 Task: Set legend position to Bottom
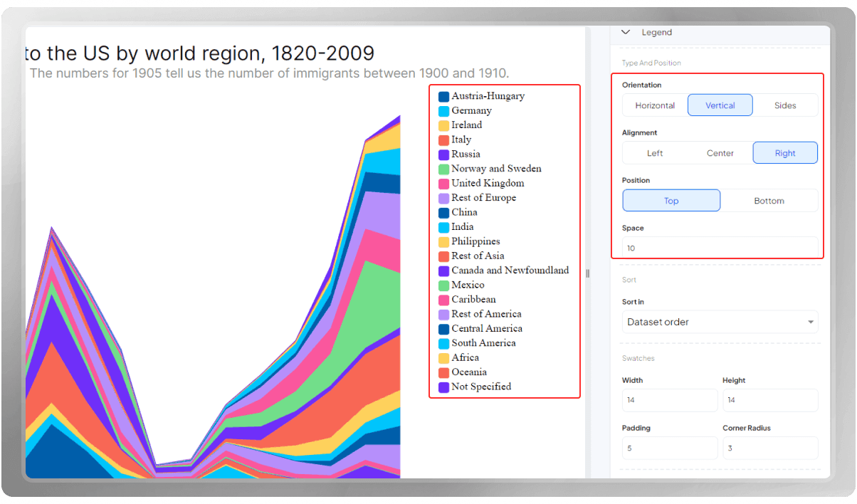(x=769, y=201)
